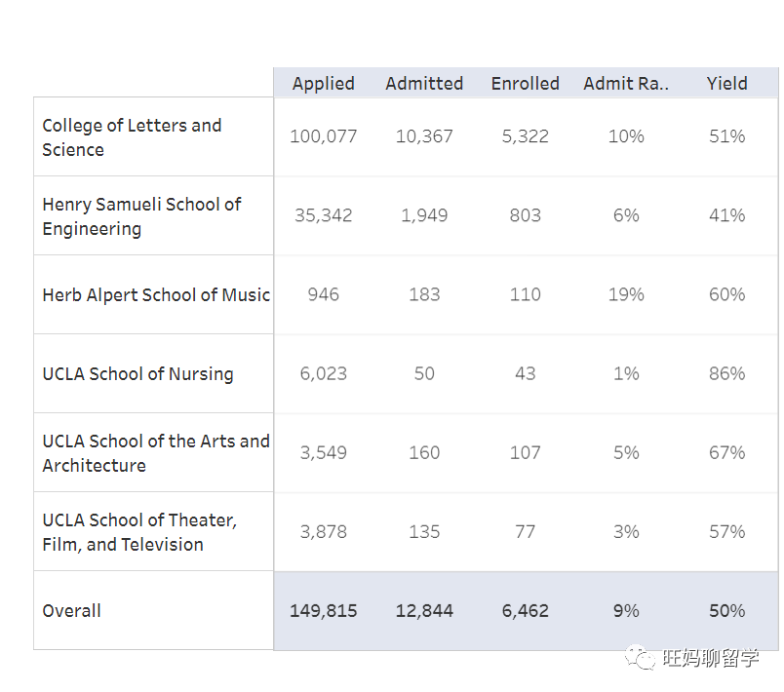Click School of Music enrolled value 110

(x=525, y=294)
